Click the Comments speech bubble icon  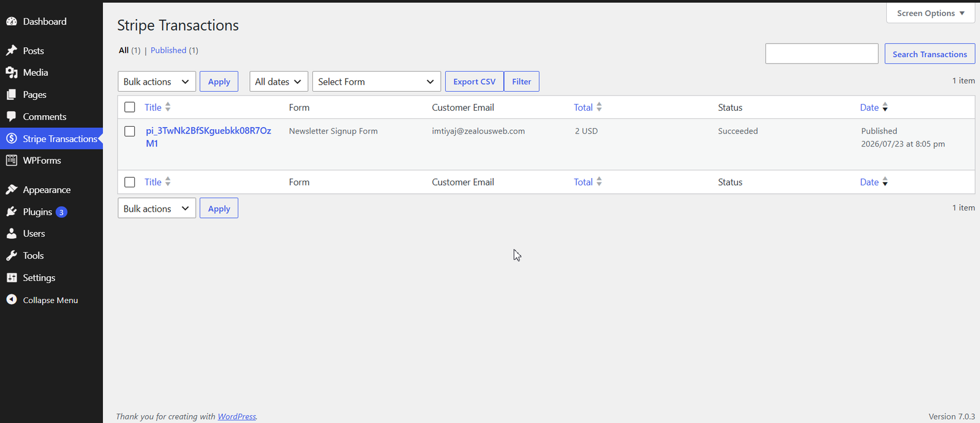(x=12, y=116)
